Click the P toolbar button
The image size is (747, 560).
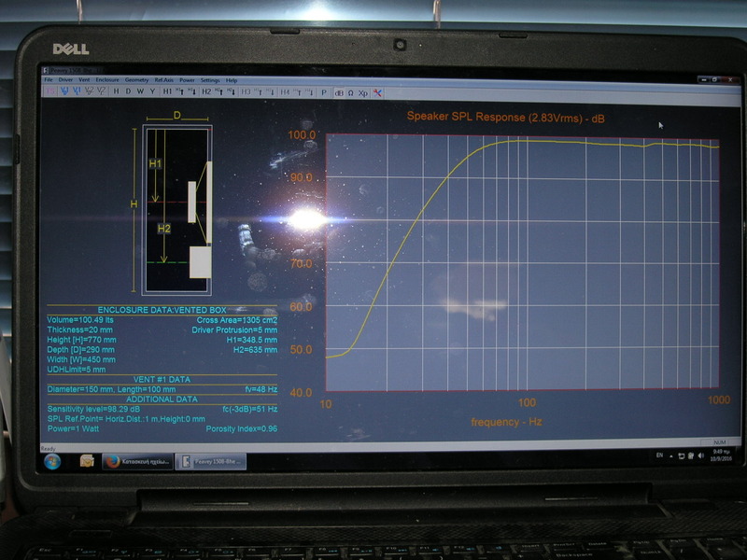pos(324,92)
